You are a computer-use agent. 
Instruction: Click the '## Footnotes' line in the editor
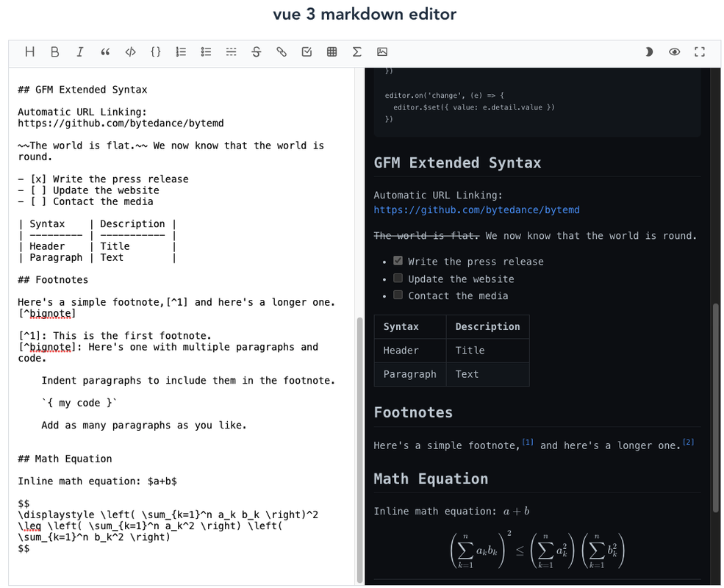pyautogui.click(x=53, y=280)
